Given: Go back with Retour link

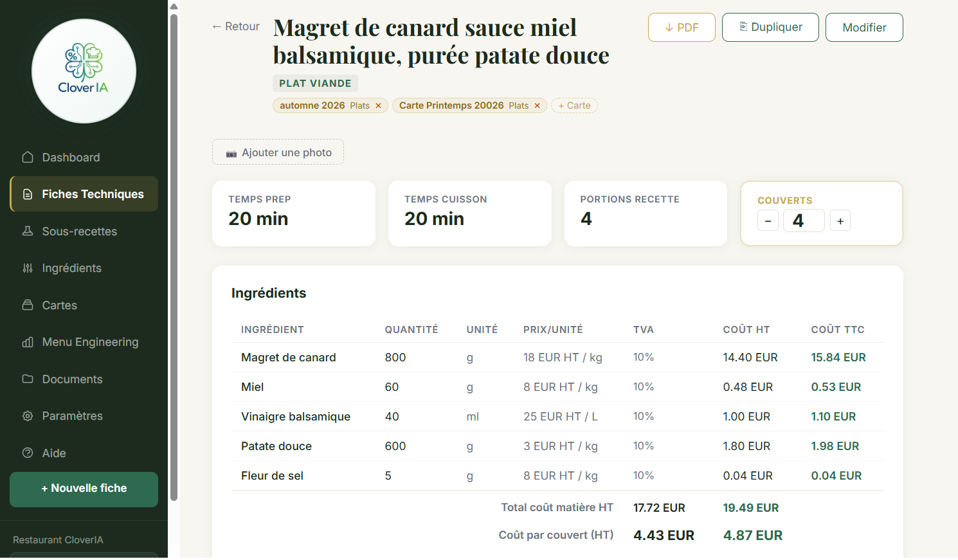Looking at the screenshot, I should click(x=236, y=26).
